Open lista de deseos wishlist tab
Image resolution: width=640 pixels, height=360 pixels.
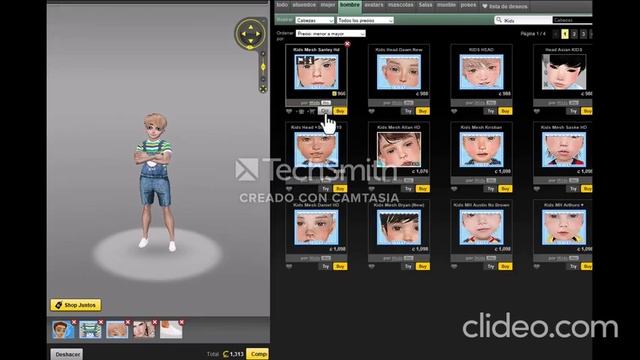[505, 6]
